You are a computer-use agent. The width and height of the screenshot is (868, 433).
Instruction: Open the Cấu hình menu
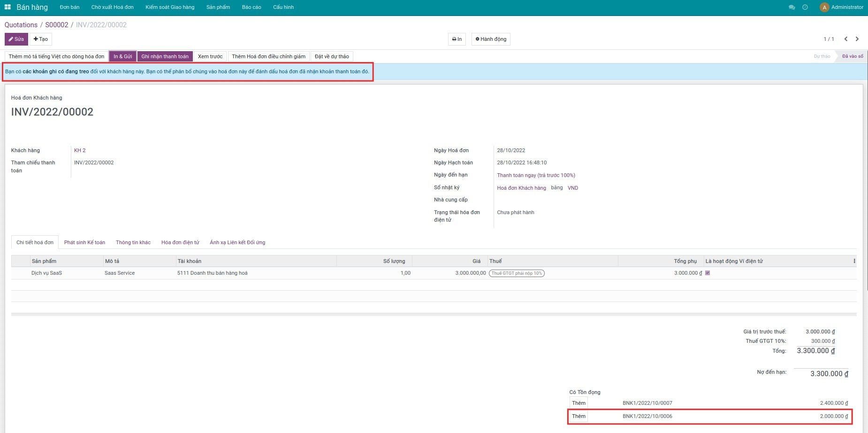pyautogui.click(x=283, y=7)
